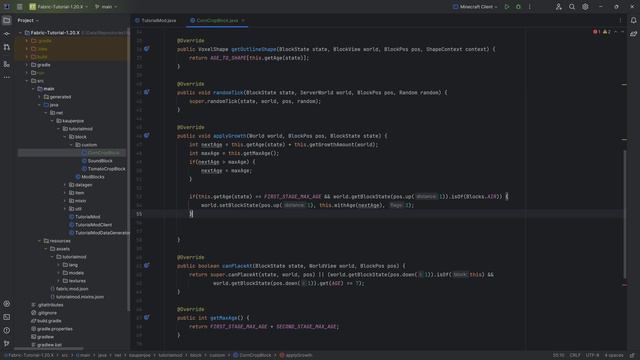Expand the datagen package
The width and height of the screenshot is (640, 360).
pos(65,185)
